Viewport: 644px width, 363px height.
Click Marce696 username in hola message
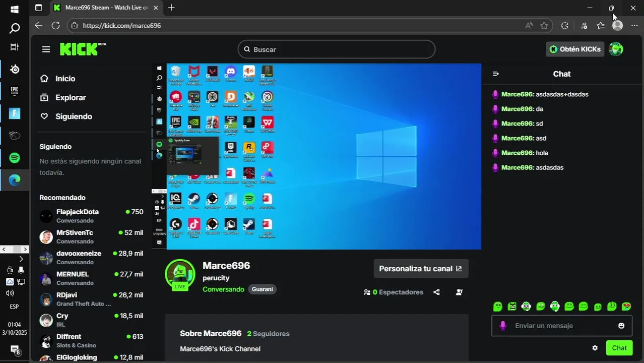[x=518, y=153]
